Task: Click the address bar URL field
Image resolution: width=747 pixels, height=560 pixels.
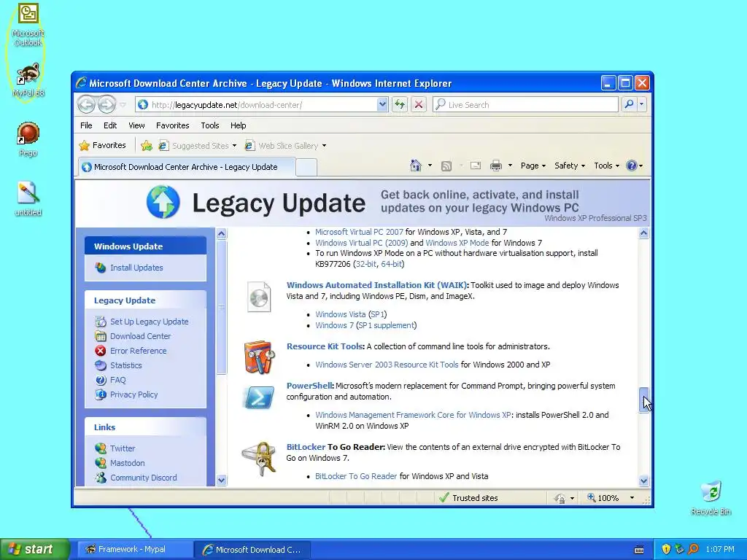Action: point(262,104)
